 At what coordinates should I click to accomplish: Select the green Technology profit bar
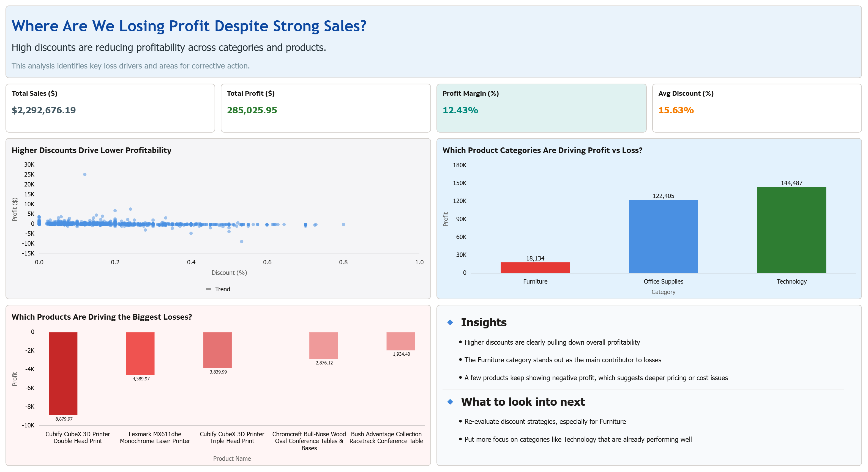click(791, 230)
